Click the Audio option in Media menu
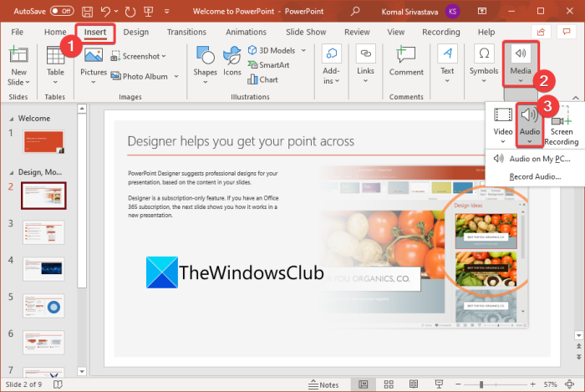 pyautogui.click(x=530, y=125)
